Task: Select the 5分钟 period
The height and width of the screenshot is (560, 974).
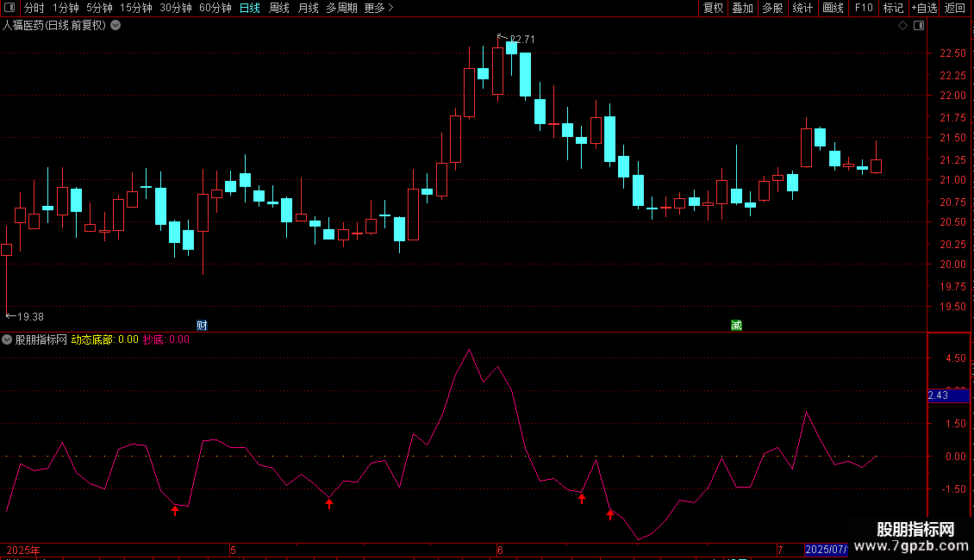Action: tap(99, 8)
